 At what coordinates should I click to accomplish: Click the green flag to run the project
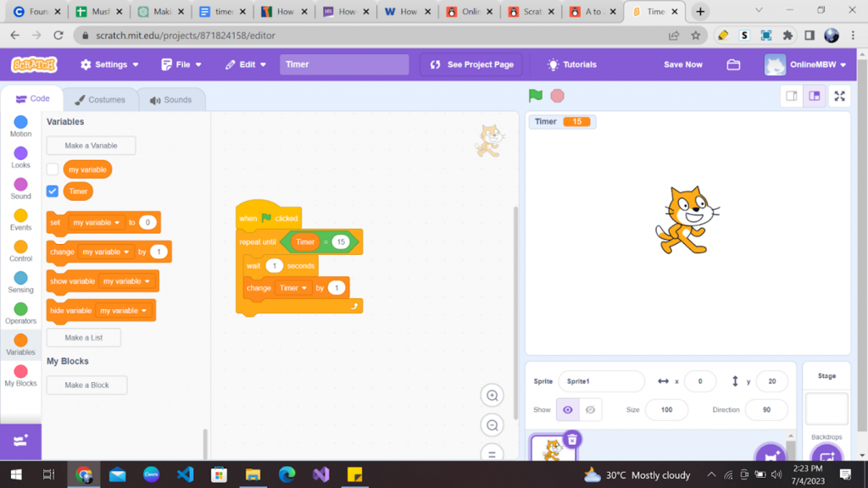pyautogui.click(x=535, y=96)
